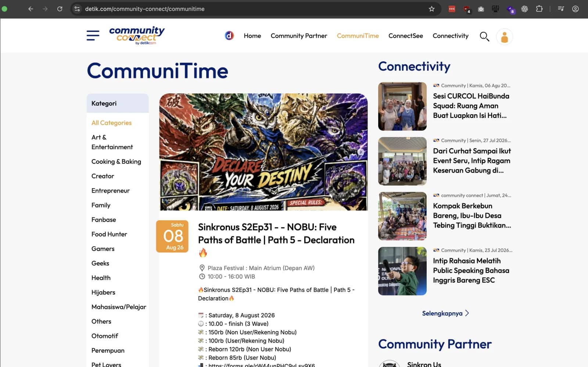Open Intip Rahasia Melatih Public Speaking article
This screenshot has height=367, width=588.
pos(471,270)
